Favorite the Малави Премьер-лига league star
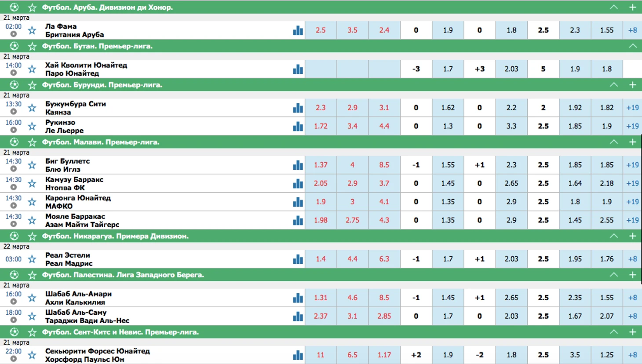Screen dimensions: 642x364 [x=32, y=142]
